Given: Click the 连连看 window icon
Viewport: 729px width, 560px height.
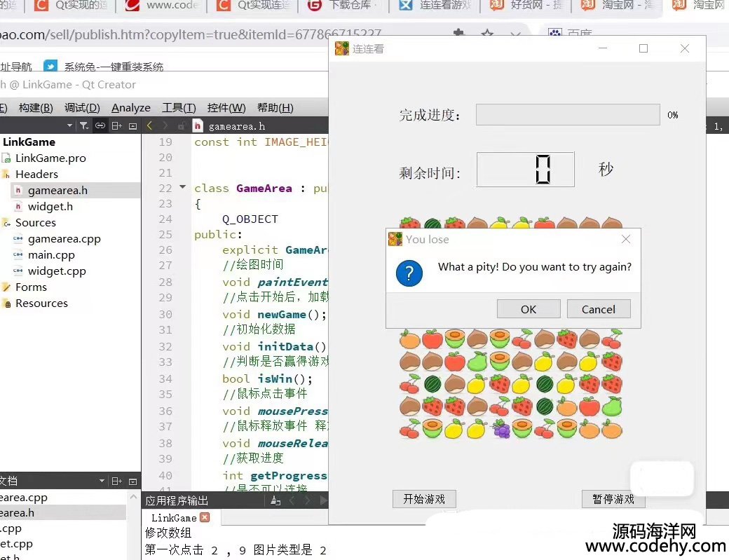Looking at the screenshot, I should click(342, 48).
